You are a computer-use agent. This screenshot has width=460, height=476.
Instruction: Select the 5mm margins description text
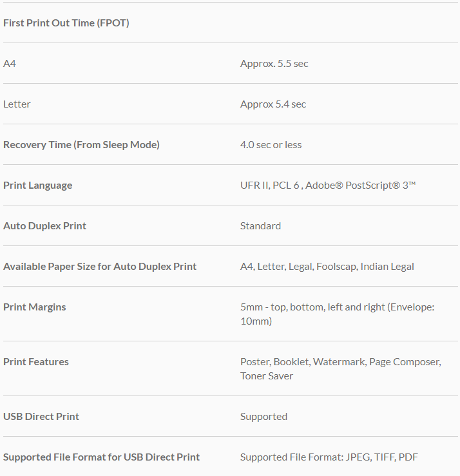coord(337,314)
